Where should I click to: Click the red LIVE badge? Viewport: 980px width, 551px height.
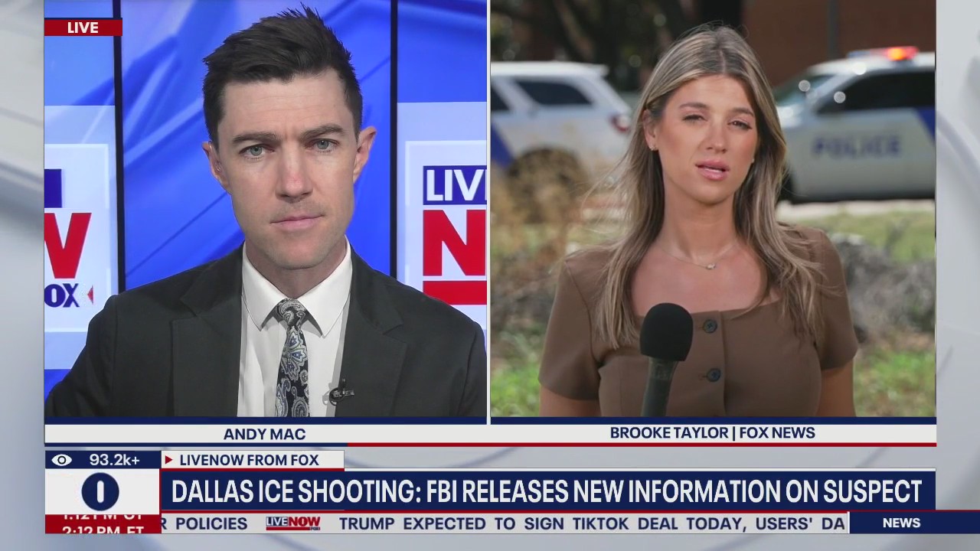click(83, 28)
